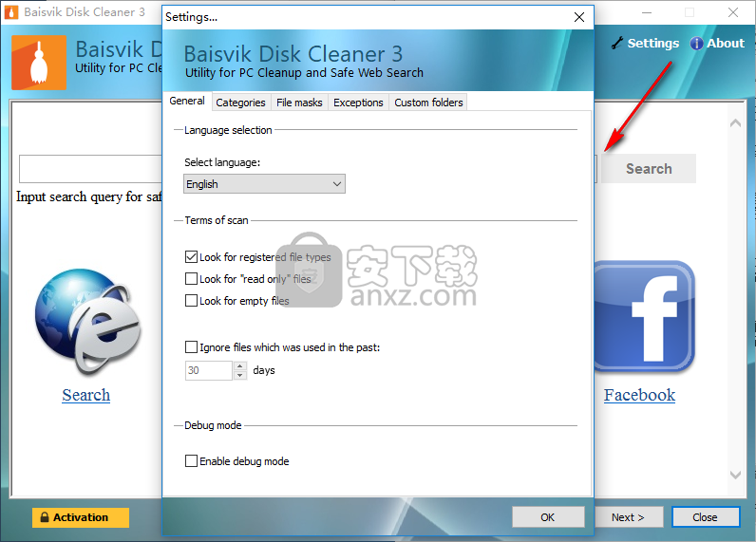Open the Exceptions tab

tap(358, 103)
